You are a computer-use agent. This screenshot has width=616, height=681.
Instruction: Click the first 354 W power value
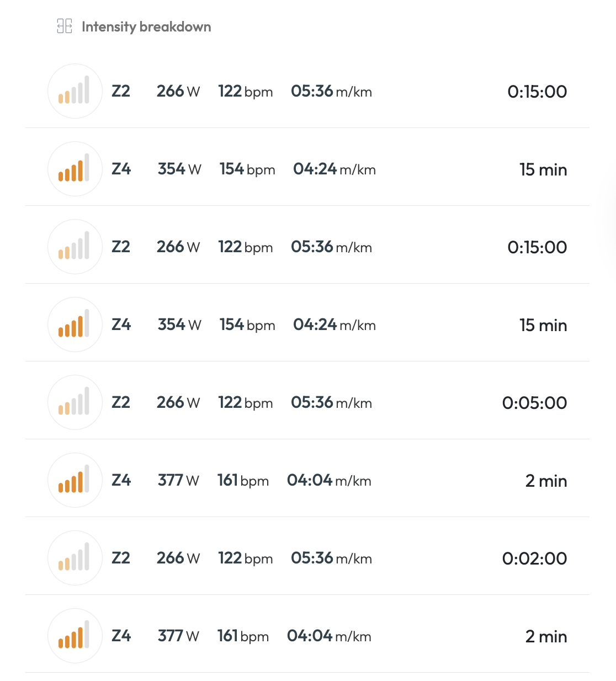tap(179, 169)
